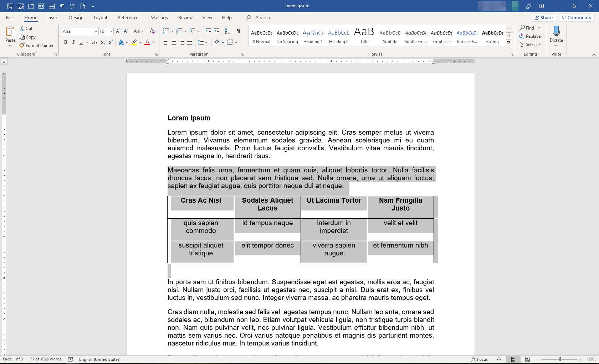This screenshot has width=599, height=364.
Task: Switch to the Review tab
Action: coord(185,17)
